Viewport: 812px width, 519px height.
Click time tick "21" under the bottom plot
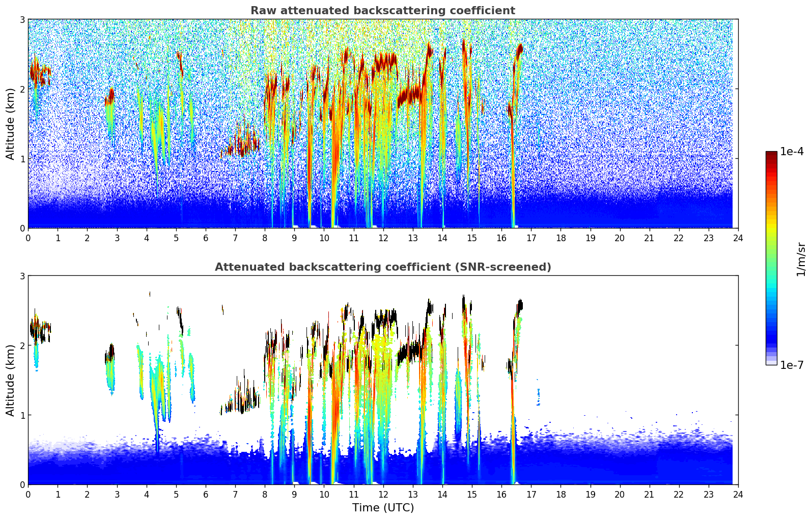(649, 494)
